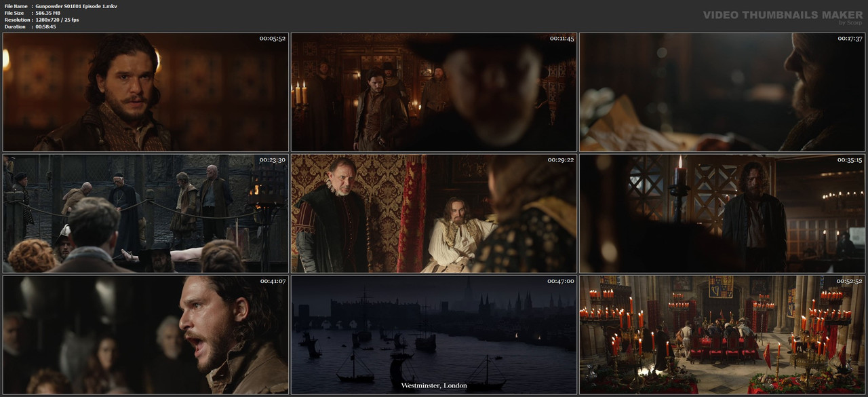Open the thumbnail at 00:11:45
The height and width of the screenshot is (397, 868).
point(434,92)
